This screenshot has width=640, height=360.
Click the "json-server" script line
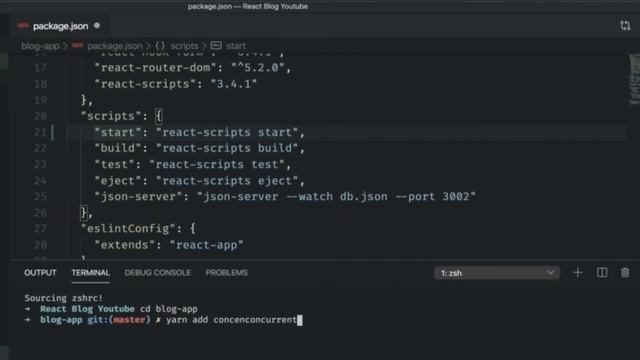285,196
